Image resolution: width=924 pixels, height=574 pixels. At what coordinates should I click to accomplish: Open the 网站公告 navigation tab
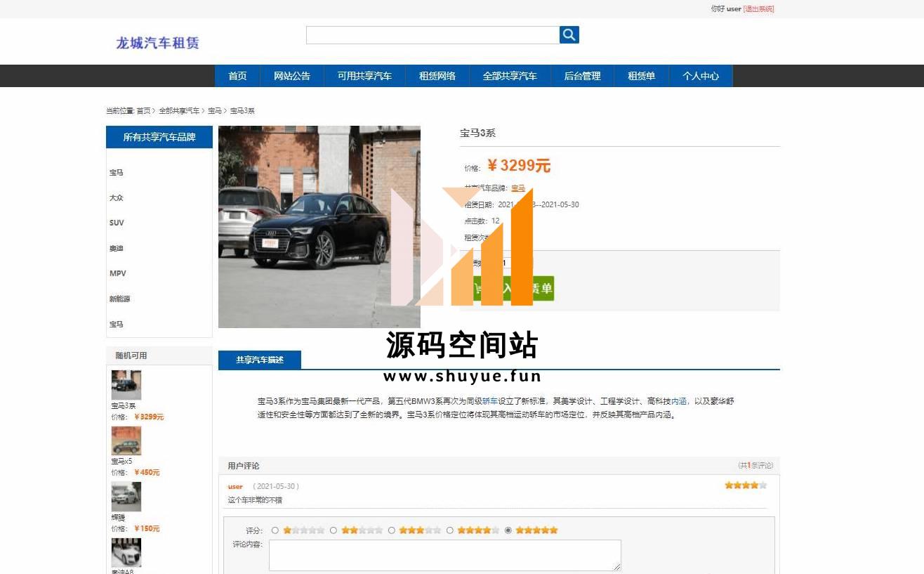[x=292, y=76]
